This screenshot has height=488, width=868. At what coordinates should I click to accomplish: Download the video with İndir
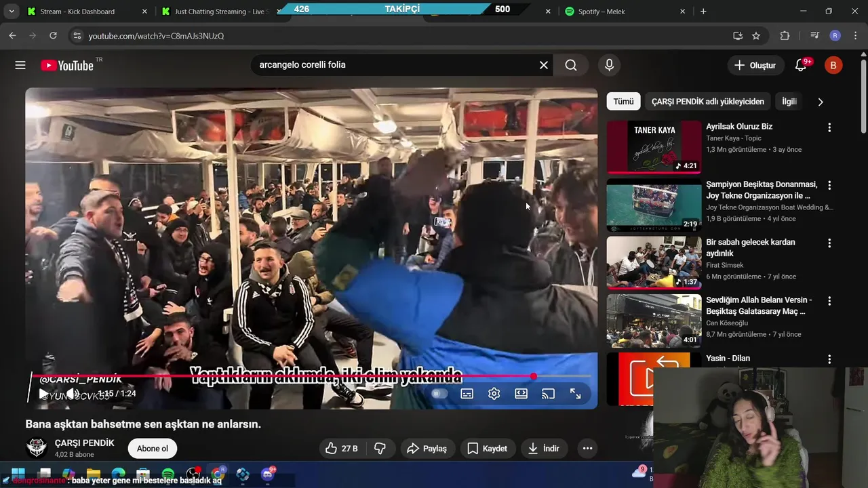pos(544,448)
